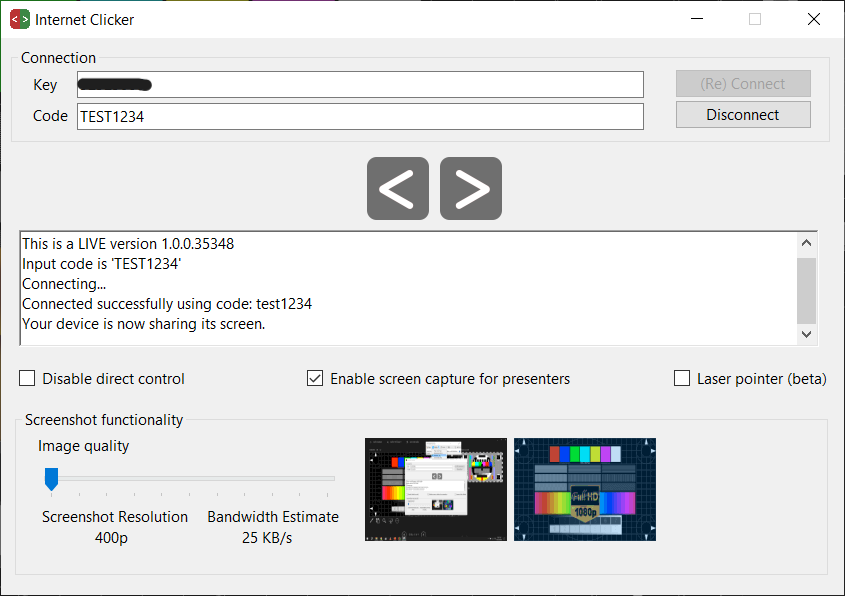Image resolution: width=845 pixels, height=596 pixels.
Task: Click the middle of the Image quality track
Action: coord(190,478)
